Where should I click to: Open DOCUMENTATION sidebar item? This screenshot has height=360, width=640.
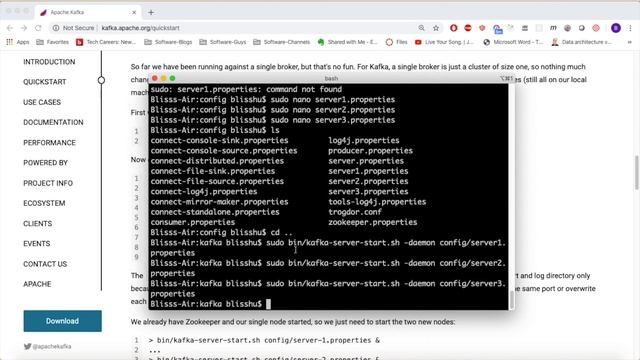point(53,122)
